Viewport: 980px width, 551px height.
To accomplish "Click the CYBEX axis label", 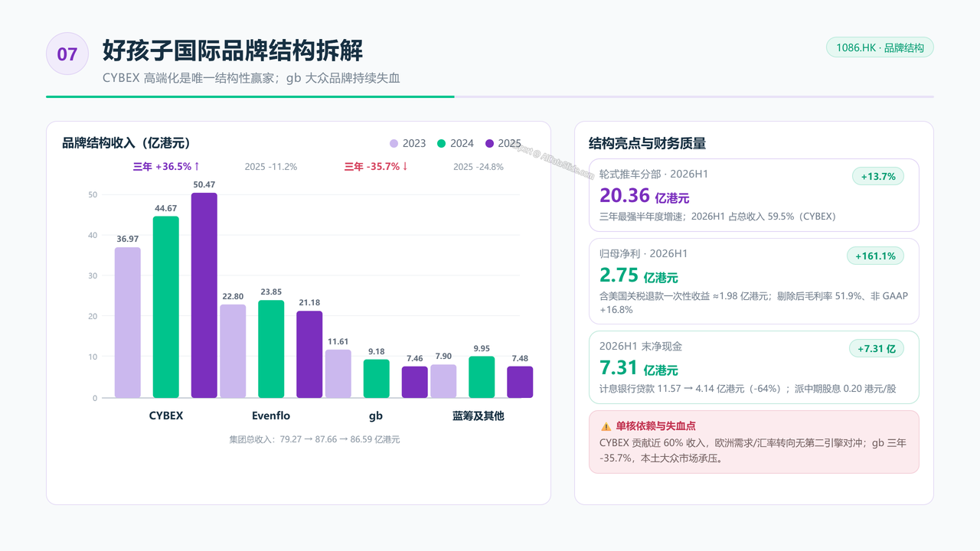I will pos(166,416).
